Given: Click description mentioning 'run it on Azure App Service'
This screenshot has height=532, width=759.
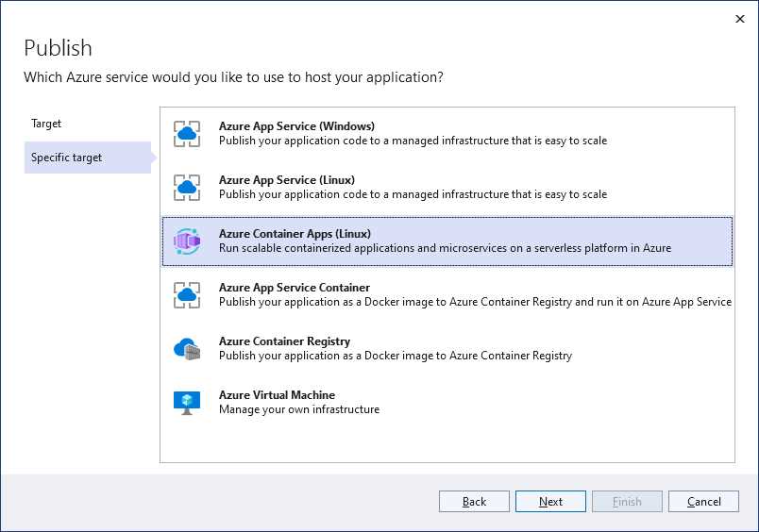Looking at the screenshot, I should [475, 302].
